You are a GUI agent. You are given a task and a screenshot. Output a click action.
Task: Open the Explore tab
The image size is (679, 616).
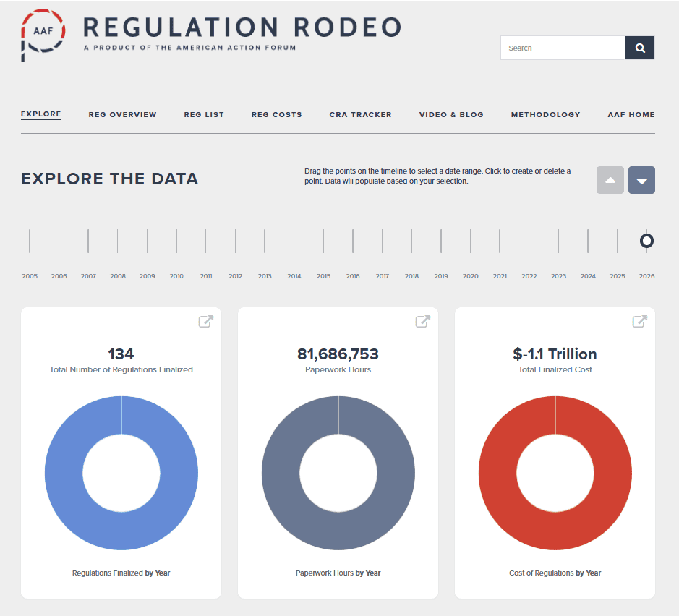point(41,114)
